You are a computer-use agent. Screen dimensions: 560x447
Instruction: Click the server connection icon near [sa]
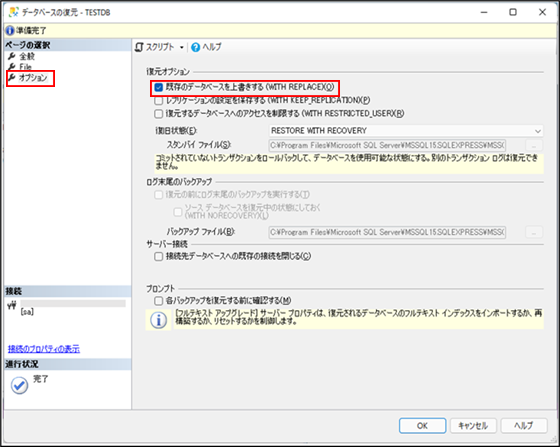[x=12, y=306]
